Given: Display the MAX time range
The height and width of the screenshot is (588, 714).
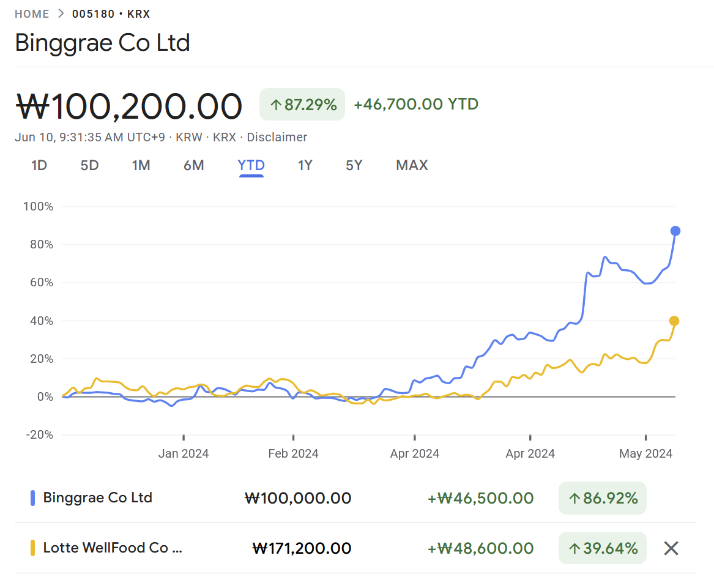Looking at the screenshot, I should pyautogui.click(x=412, y=165).
